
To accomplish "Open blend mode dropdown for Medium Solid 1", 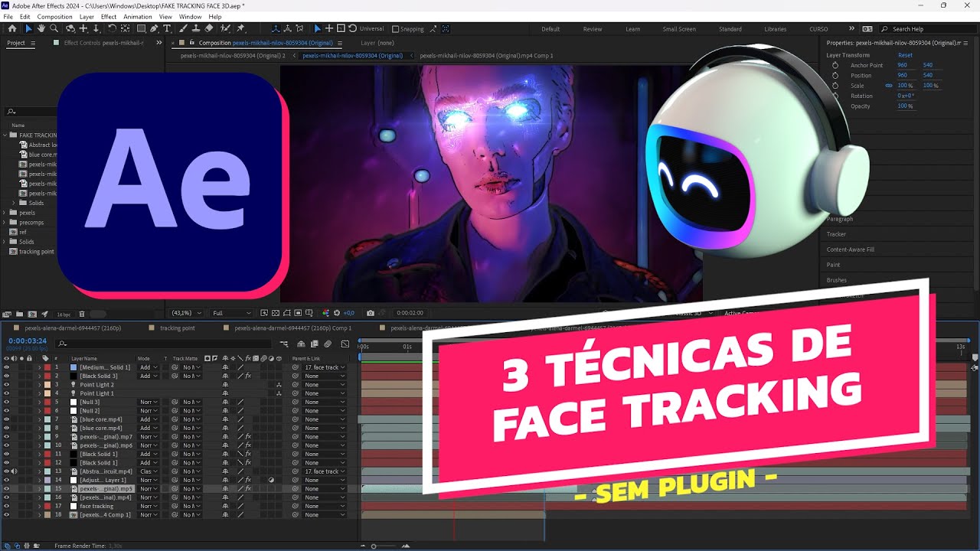I will click(x=149, y=367).
